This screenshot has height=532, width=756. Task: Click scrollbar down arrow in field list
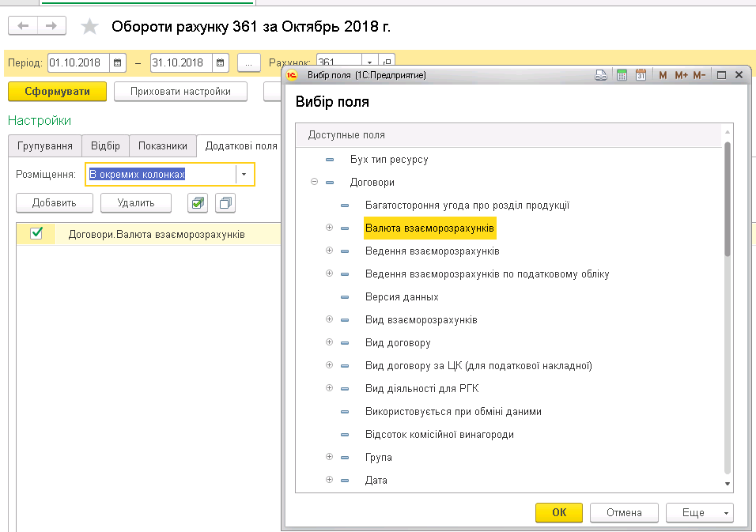(728, 484)
